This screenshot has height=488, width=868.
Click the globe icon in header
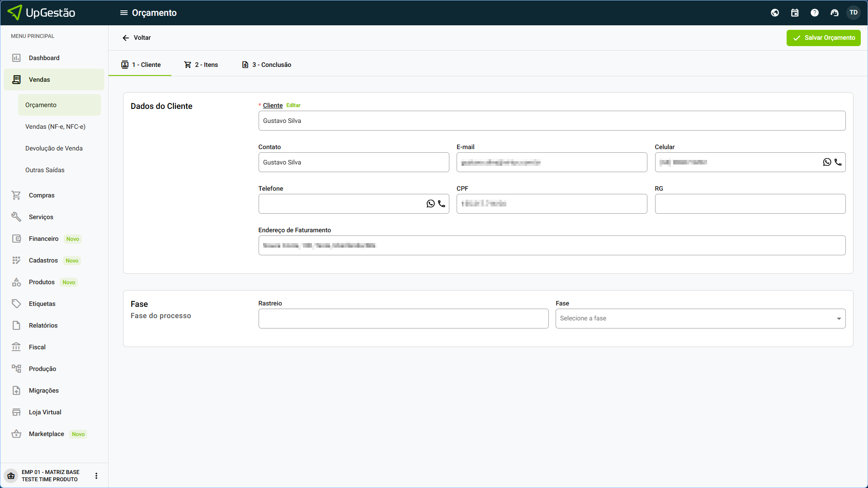[775, 13]
